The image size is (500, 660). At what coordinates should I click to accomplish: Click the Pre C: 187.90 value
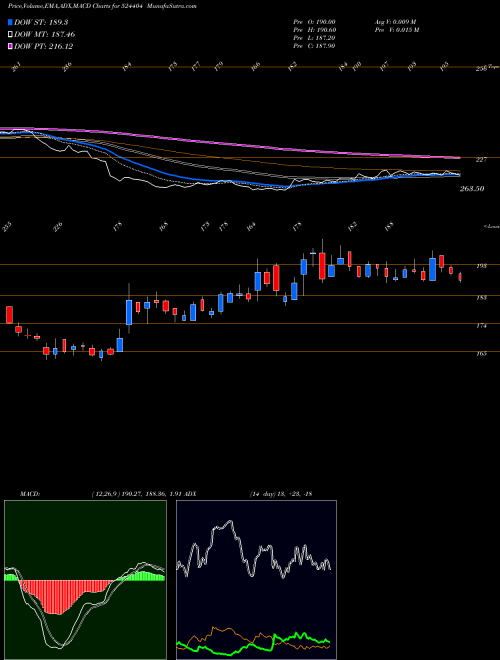(x=314, y=46)
